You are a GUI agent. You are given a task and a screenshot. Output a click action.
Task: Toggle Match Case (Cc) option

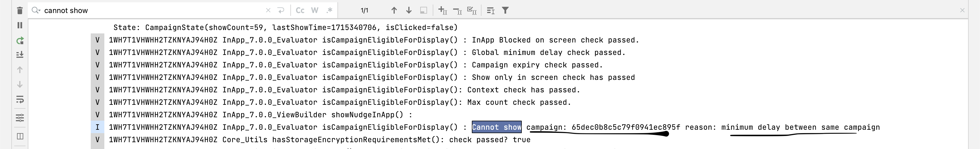(300, 10)
